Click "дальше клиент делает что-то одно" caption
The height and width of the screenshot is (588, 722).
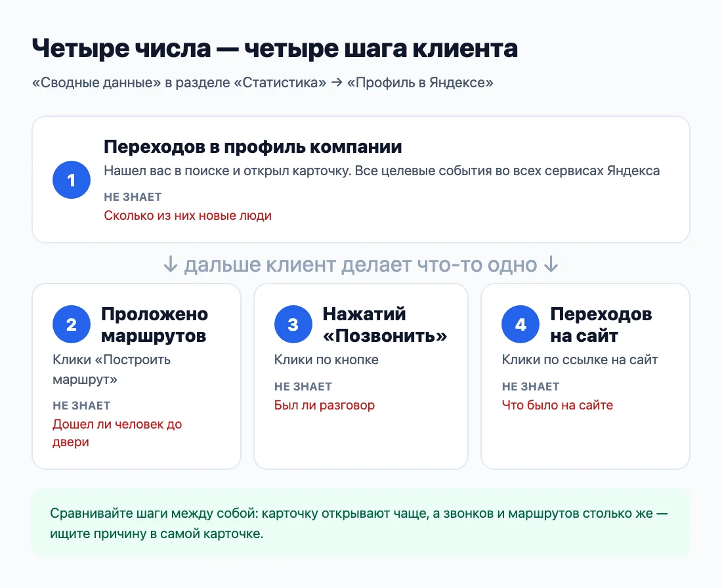(x=361, y=264)
